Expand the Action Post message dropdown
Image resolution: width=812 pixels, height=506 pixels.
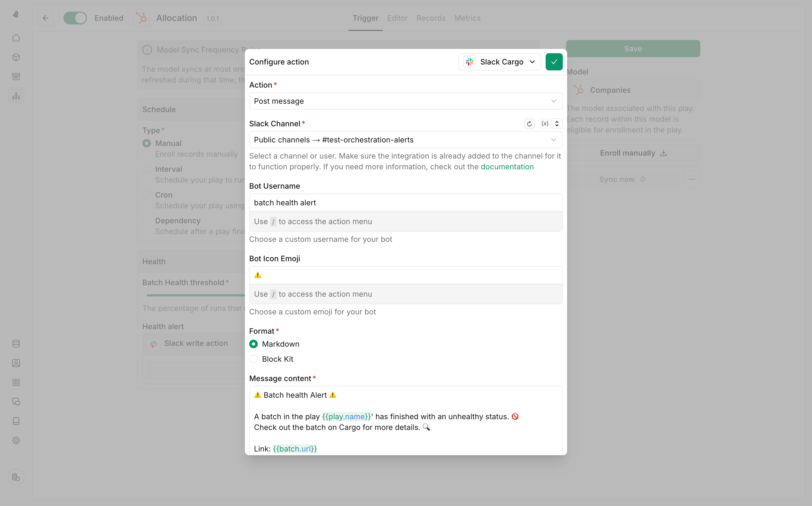406,101
